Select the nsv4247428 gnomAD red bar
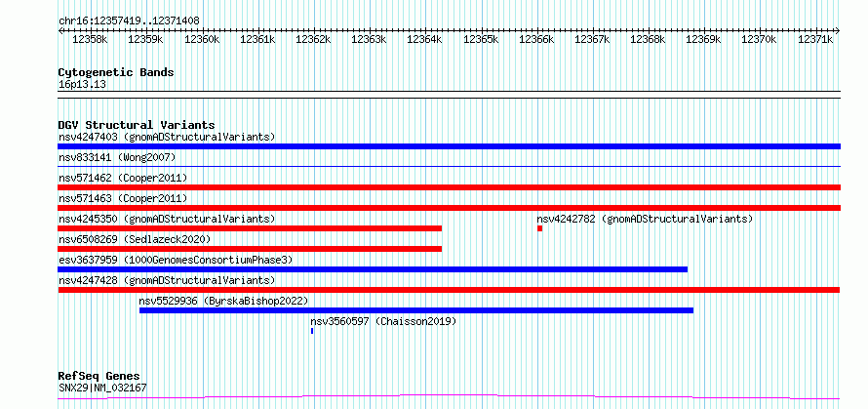Viewport: 868px width, 409px height. click(x=449, y=290)
